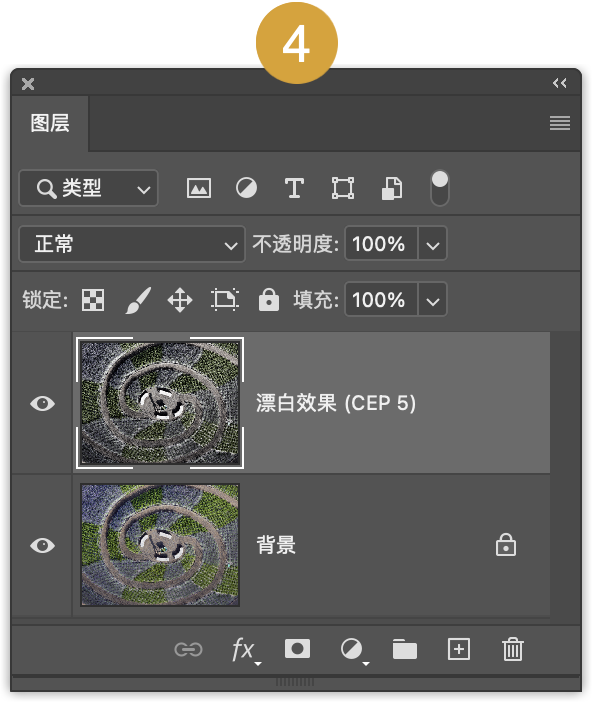Open the 类型 filter type dropdown
592x706 pixels.
click(x=89, y=188)
